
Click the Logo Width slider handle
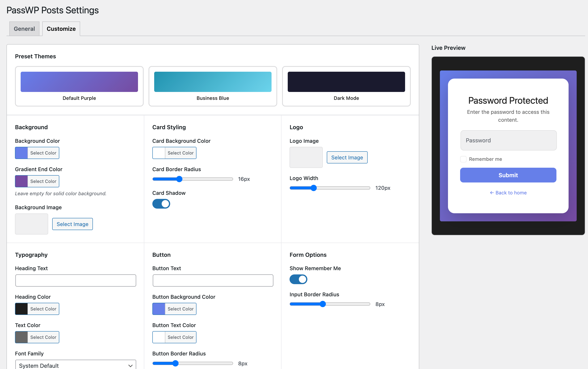[314, 188]
